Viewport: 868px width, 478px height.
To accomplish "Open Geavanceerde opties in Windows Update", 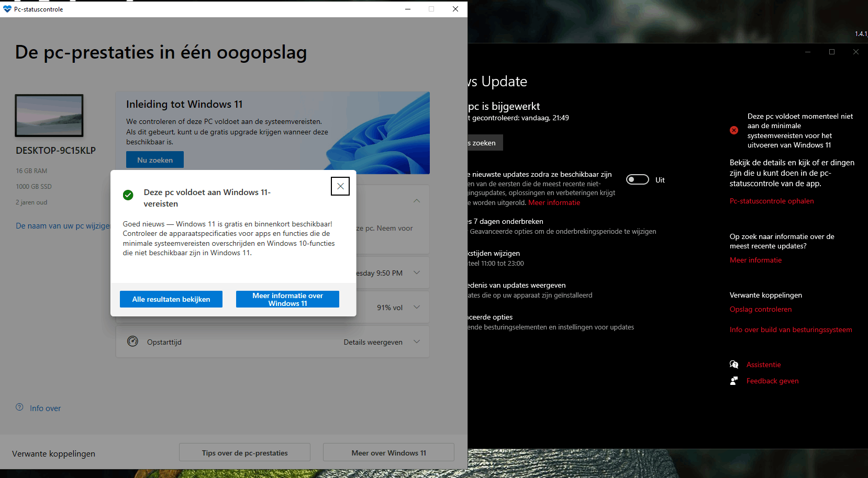I will pos(491,317).
